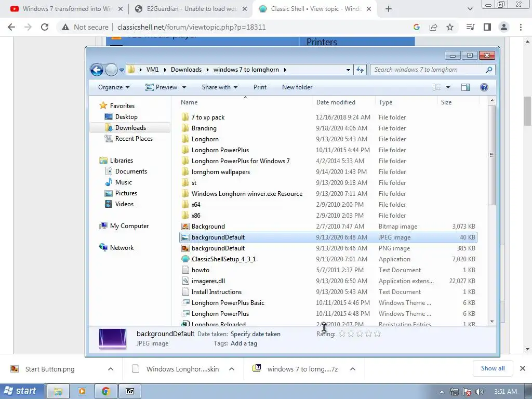The height and width of the screenshot is (399, 532).
Task: Select Network in the sidebar
Action: (122, 248)
